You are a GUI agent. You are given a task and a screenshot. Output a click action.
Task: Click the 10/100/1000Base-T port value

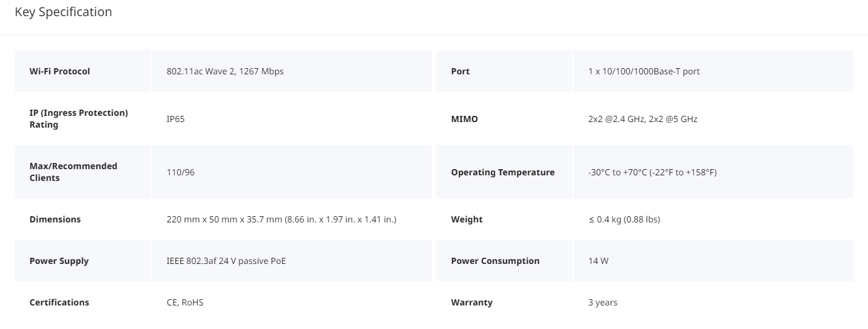tap(644, 71)
